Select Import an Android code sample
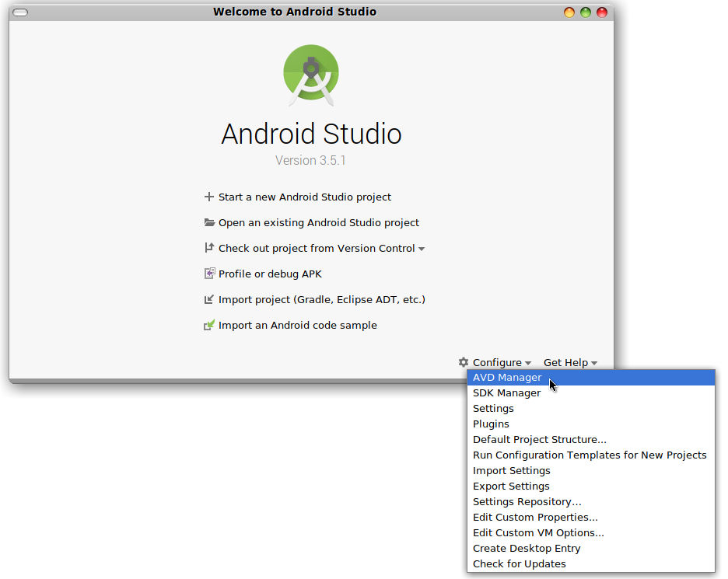728x579 pixels. [298, 325]
